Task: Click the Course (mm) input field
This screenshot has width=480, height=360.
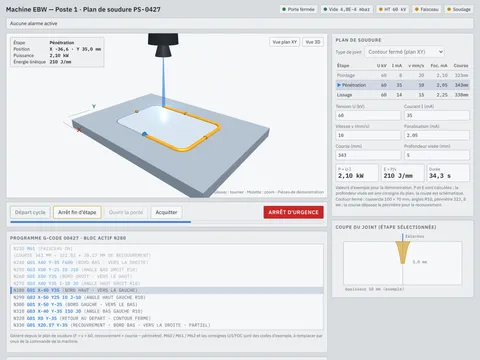Action: tap(368, 155)
